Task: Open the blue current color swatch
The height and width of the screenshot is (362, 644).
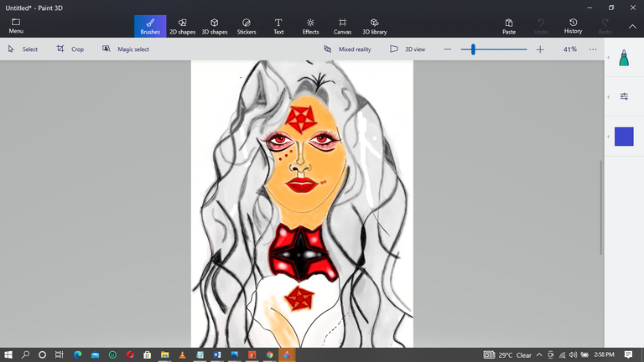Action: click(x=624, y=137)
